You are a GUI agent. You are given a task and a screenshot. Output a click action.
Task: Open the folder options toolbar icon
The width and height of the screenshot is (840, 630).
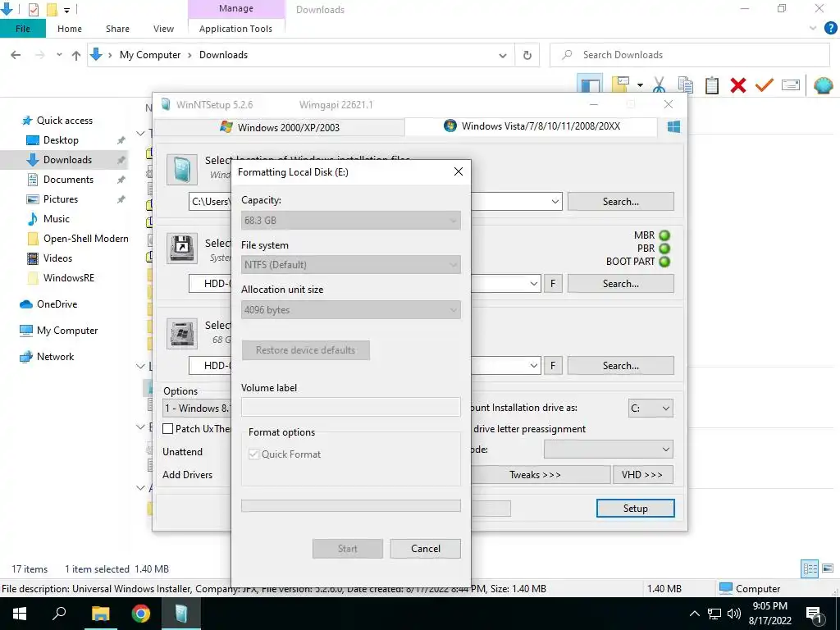pyautogui.click(x=620, y=84)
